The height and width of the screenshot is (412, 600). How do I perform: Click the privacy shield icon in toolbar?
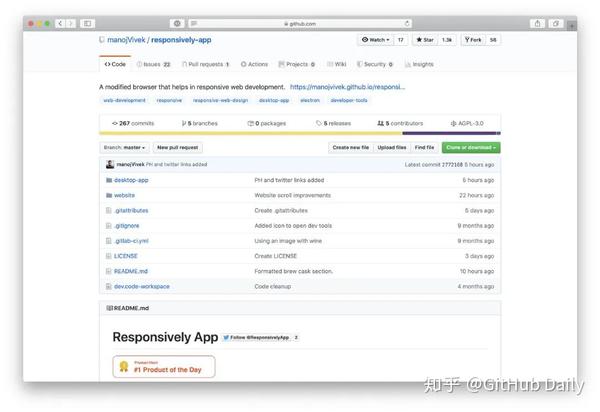[177, 24]
